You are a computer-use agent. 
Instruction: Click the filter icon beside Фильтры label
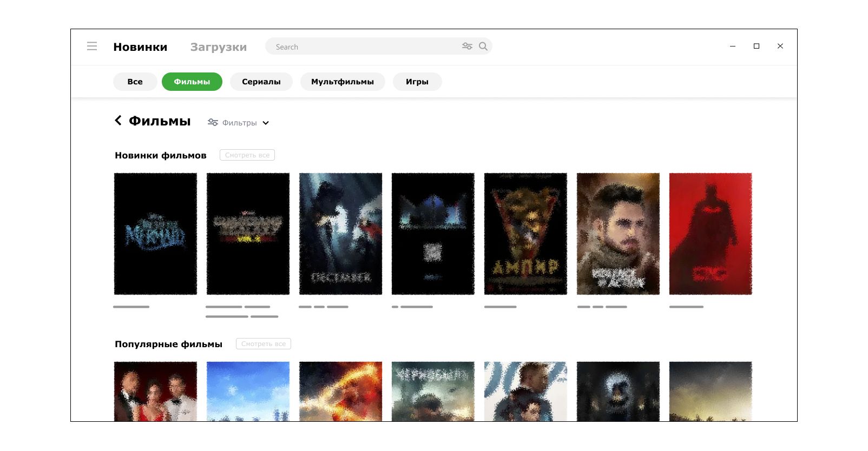pyautogui.click(x=213, y=123)
